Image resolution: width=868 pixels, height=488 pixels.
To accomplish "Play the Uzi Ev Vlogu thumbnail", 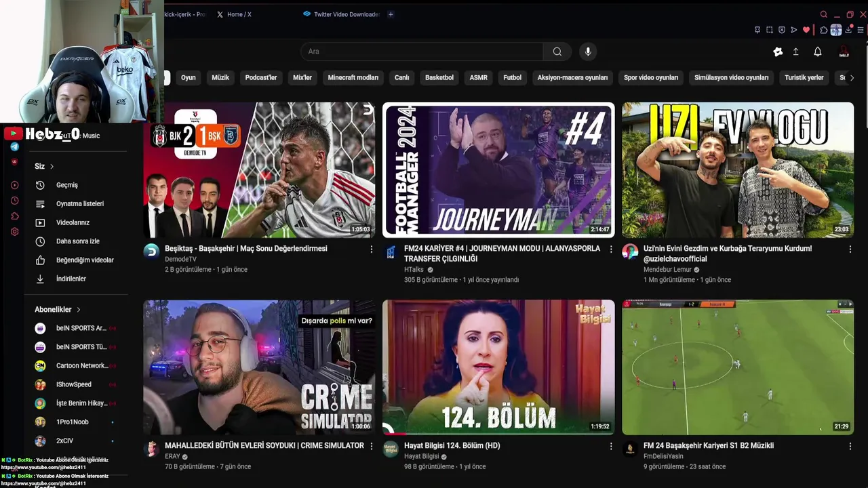I will 738,170.
